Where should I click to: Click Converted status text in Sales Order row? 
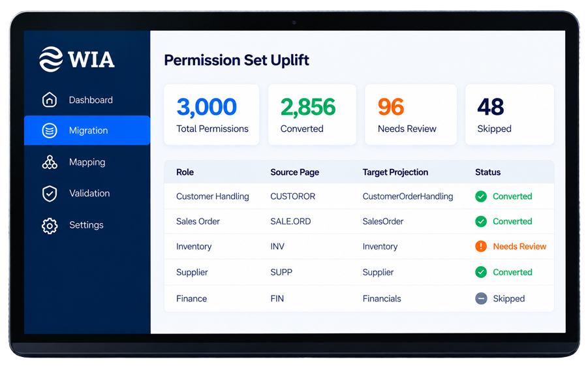click(x=512, y=221)
